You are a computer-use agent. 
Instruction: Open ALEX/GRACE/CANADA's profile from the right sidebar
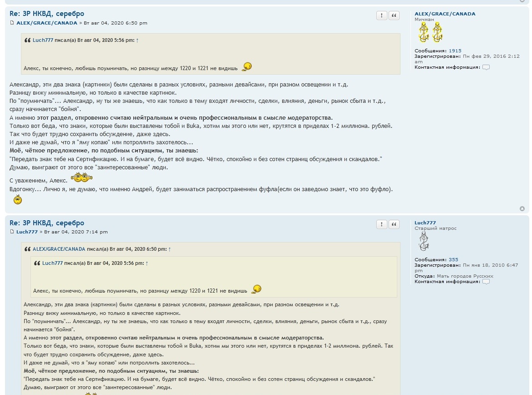[445, 14]
